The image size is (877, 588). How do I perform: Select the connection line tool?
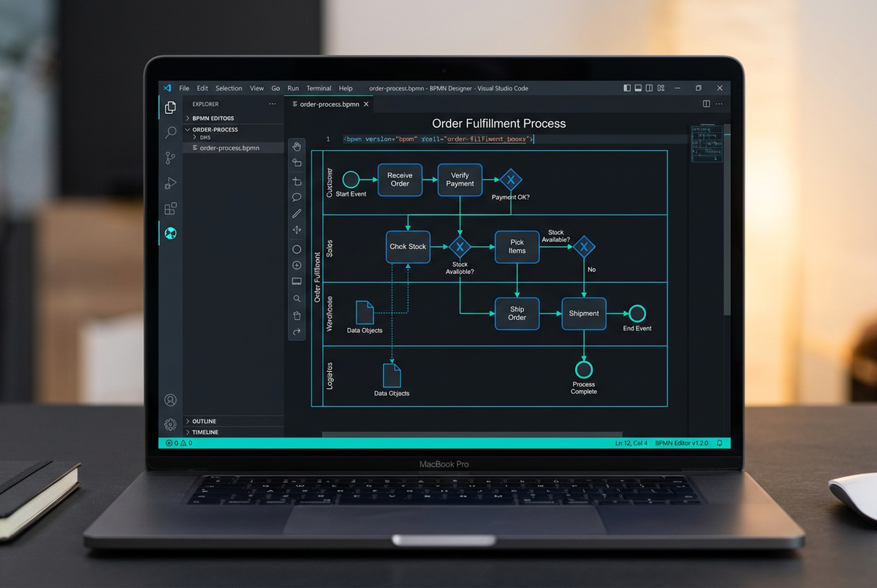click(x=297, y=213)
